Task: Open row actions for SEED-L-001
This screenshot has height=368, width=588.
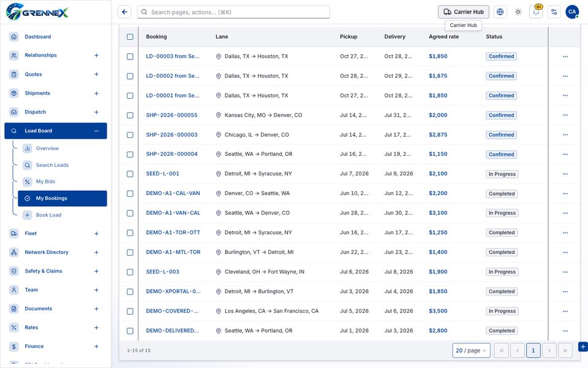Action: click(x=565, y=174)
